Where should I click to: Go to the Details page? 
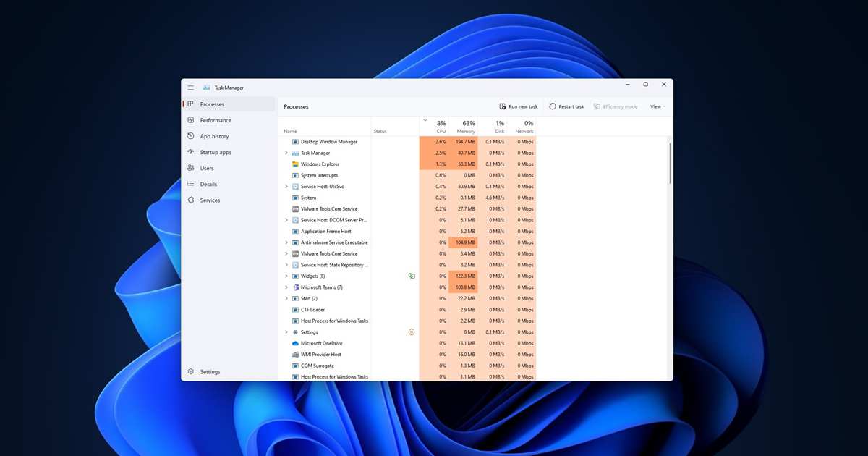[229, 184]
